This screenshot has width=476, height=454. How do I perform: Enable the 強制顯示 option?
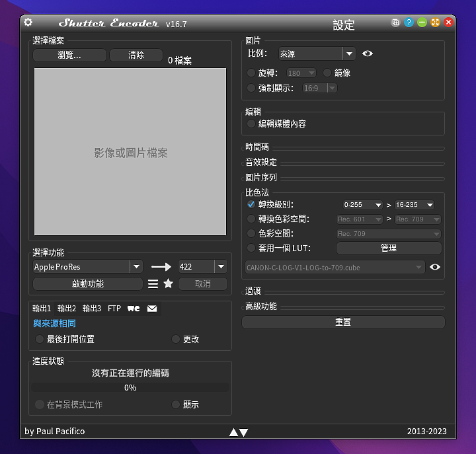(x=251, y=88)
